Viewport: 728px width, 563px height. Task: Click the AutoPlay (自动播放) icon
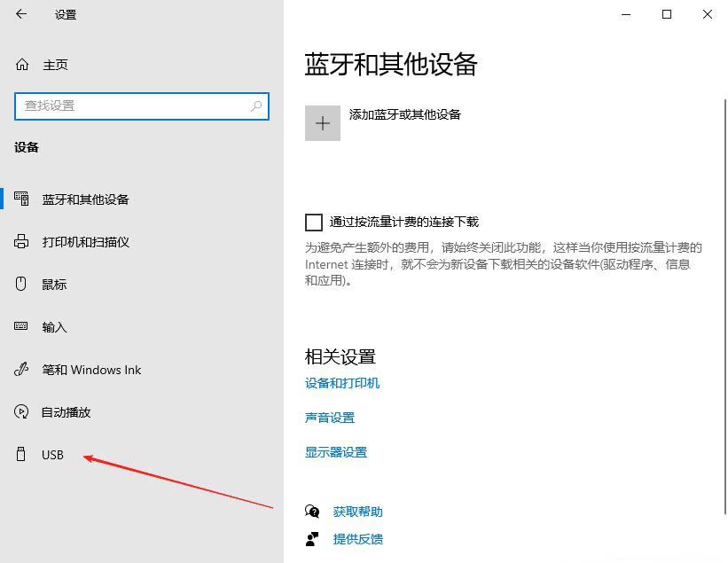[x=22, y=412]
